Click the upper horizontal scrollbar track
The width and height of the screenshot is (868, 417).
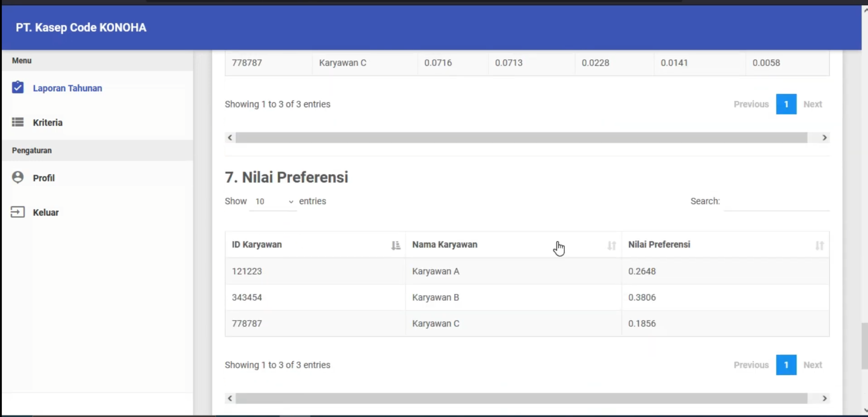coord(521,138)
